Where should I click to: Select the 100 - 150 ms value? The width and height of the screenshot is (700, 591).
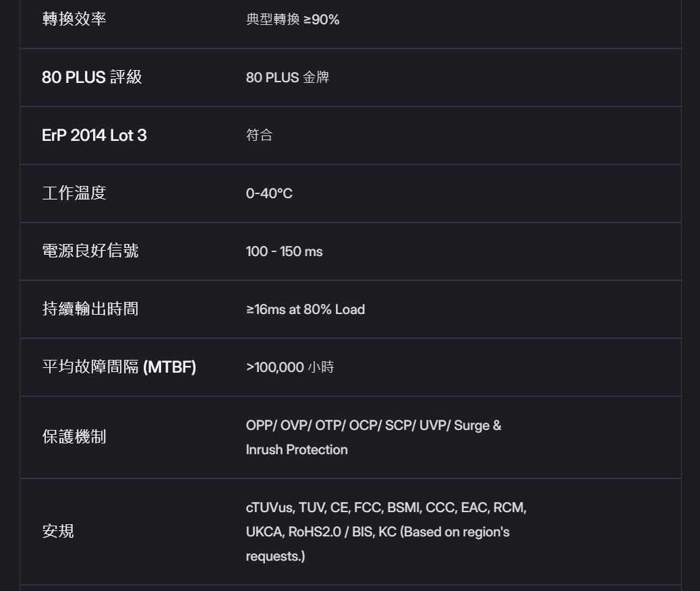284,251
